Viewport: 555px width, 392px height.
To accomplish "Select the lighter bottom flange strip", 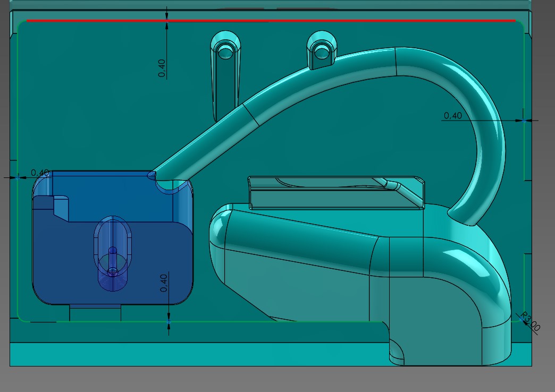I will pos(197,354).
